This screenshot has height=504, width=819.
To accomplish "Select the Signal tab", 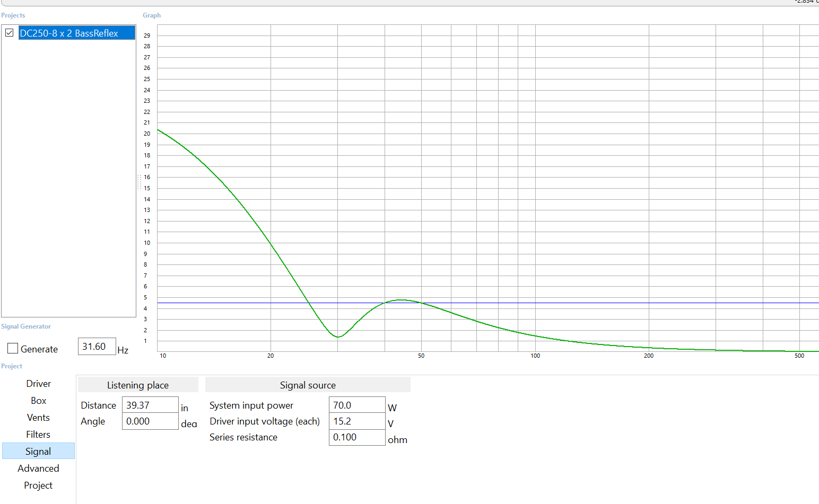I will 38,451.
